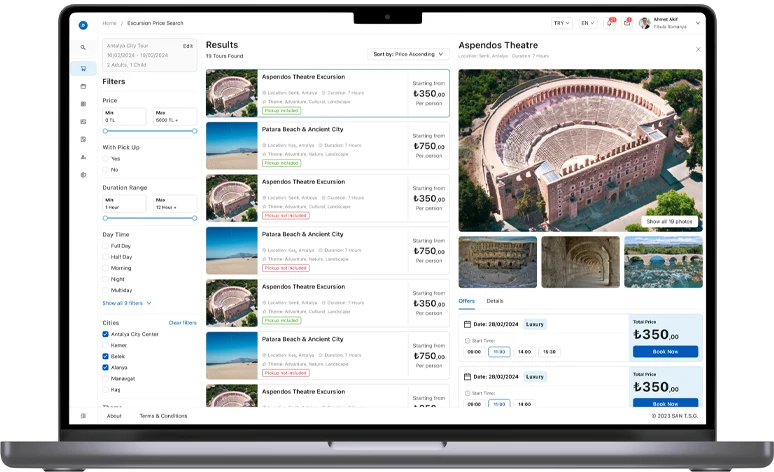This screenshot has width=774, height=472.
Task: Uncheck the Antalya City Center checkbox
Action: [106, 334]
